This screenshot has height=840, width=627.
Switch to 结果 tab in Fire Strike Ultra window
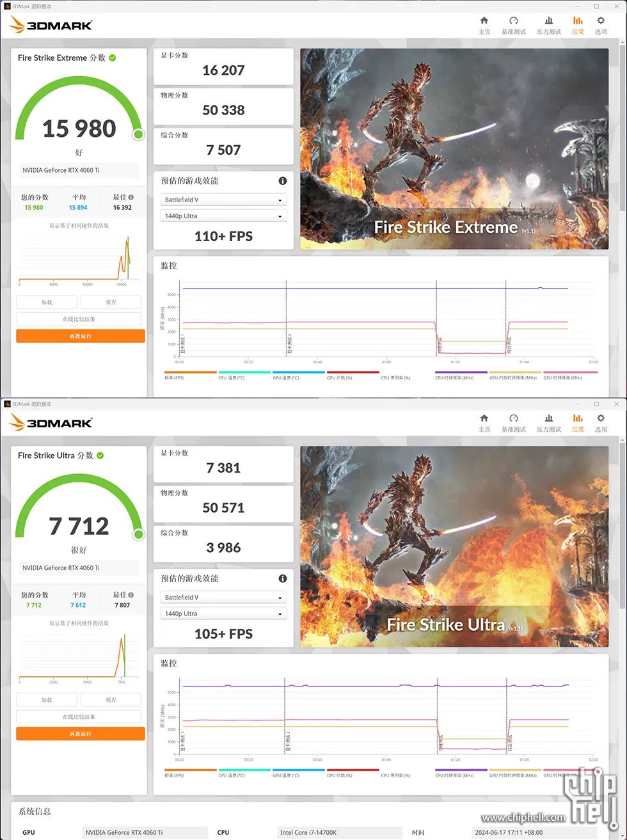pos(578,423)
